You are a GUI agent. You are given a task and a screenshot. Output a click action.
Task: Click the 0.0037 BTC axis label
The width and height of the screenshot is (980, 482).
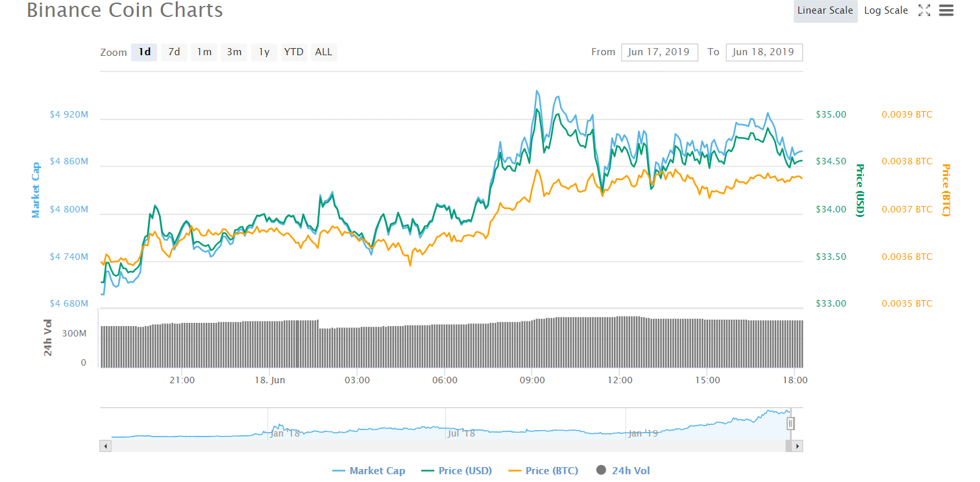coord(907,209)
